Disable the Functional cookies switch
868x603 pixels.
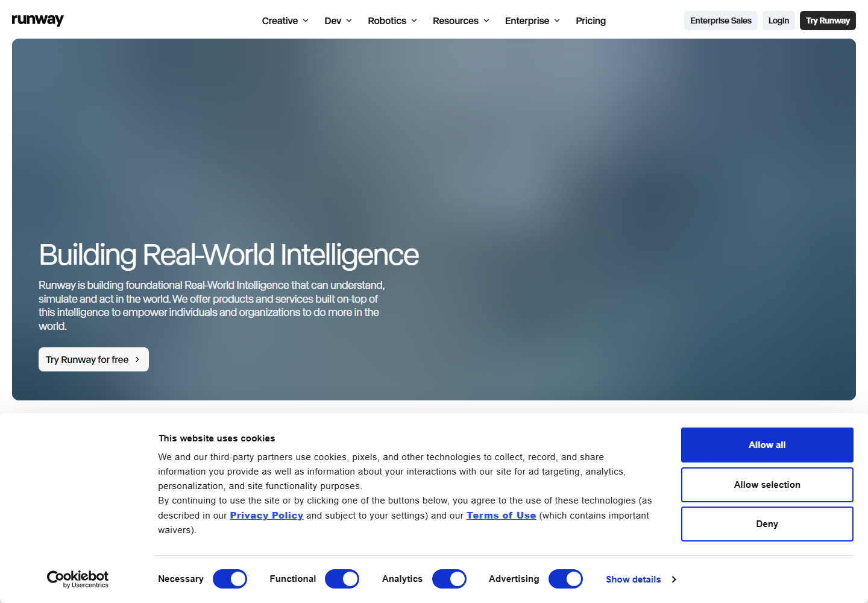pyautogui.click(x=342, y=579)
